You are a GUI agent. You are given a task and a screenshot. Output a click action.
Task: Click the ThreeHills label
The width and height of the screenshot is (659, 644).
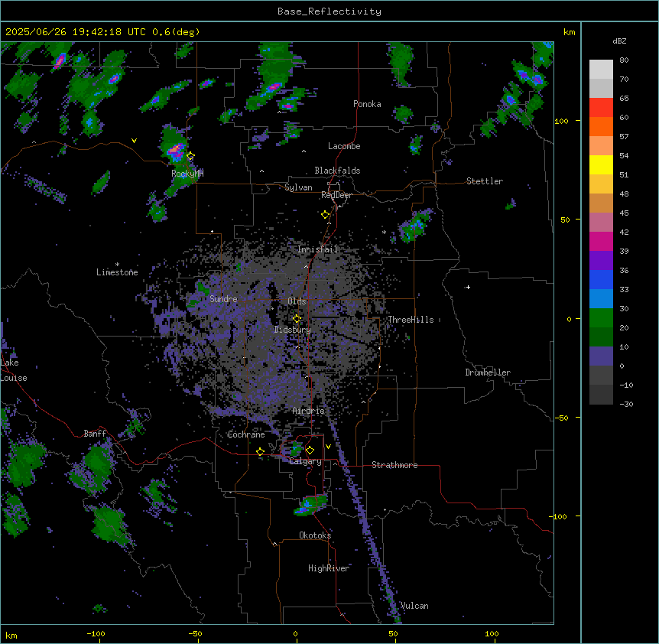411,320
